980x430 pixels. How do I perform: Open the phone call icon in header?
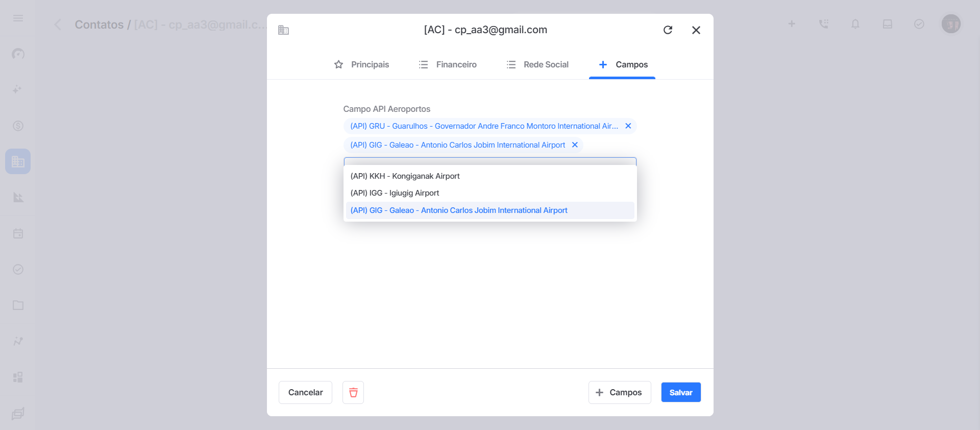coord(823,24)
